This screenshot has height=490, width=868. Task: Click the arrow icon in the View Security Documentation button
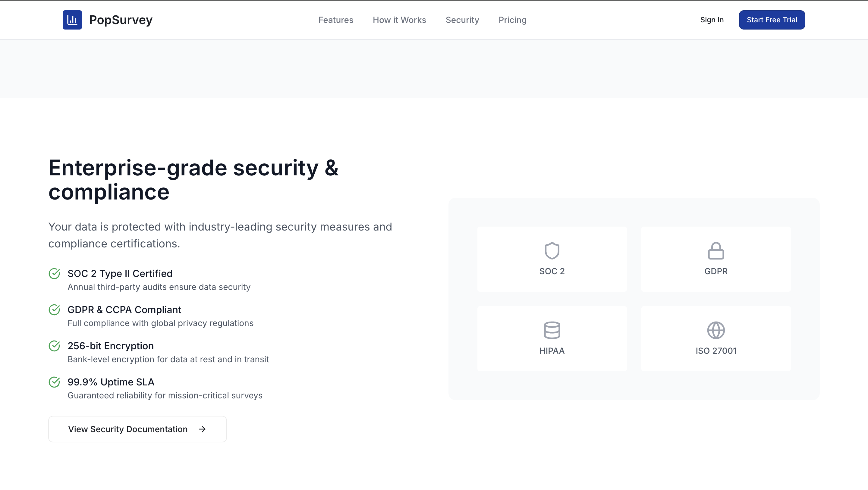click(x=202, y=429)
